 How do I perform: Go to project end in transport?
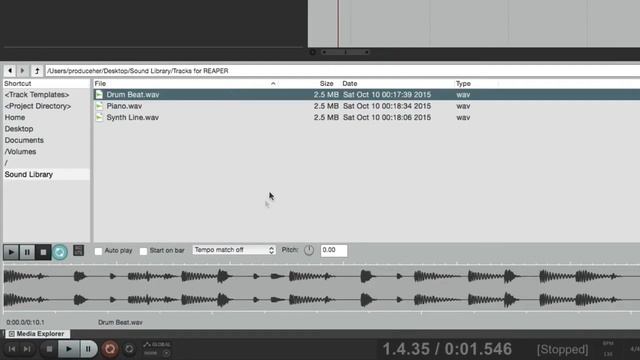click(27, 349)
